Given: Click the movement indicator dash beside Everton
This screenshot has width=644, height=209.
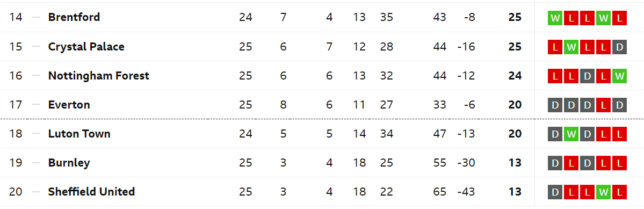Looking at the screenshot, I should [x=36, y=105].
